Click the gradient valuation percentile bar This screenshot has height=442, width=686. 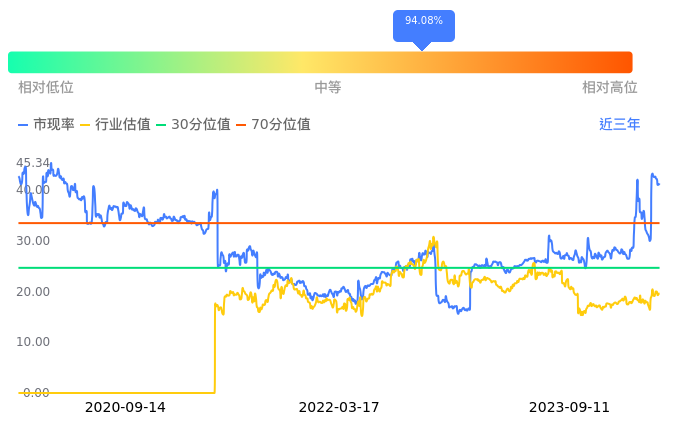click(x=320, y=62)
